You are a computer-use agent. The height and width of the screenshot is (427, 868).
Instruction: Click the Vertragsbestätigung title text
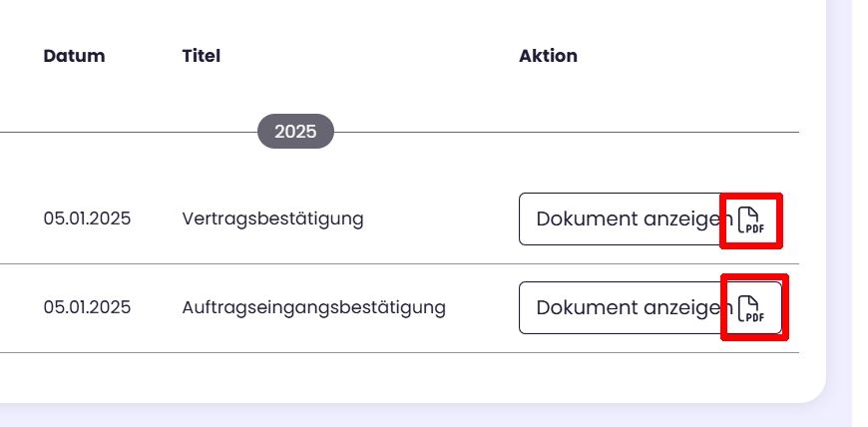(x=272, y=218)
